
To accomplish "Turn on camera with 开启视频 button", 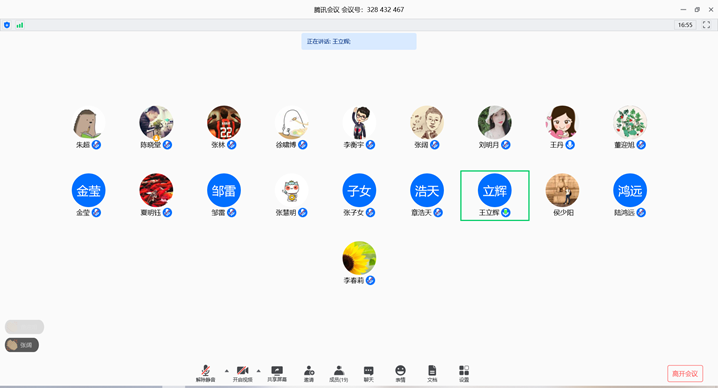I will click(x=242, y=373).
